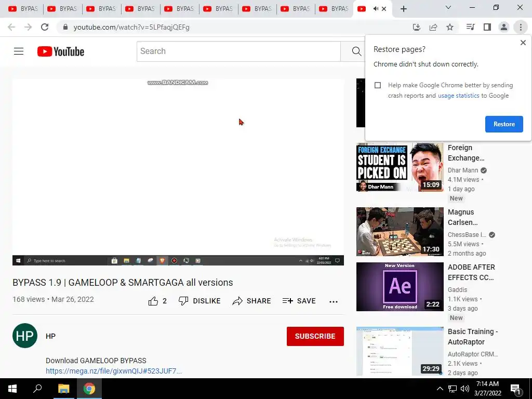Open the YouTube hamburger guide menu

point(19,51)
